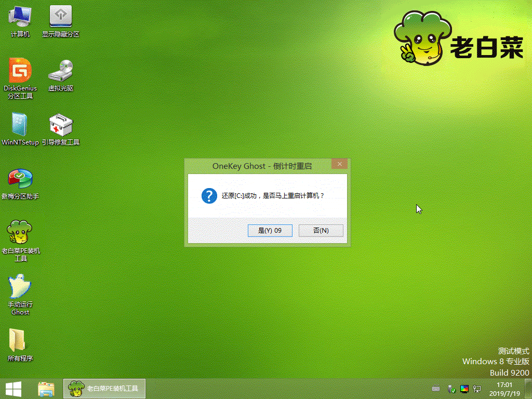Open File Explorer from the taskbar
This screenshot has height=399, width=532.
46,389
